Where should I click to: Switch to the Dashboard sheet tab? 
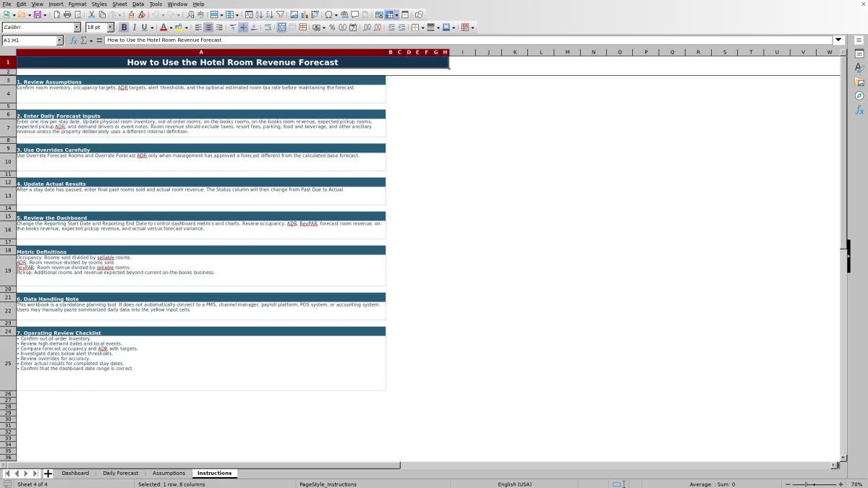[x=75, y=474]
